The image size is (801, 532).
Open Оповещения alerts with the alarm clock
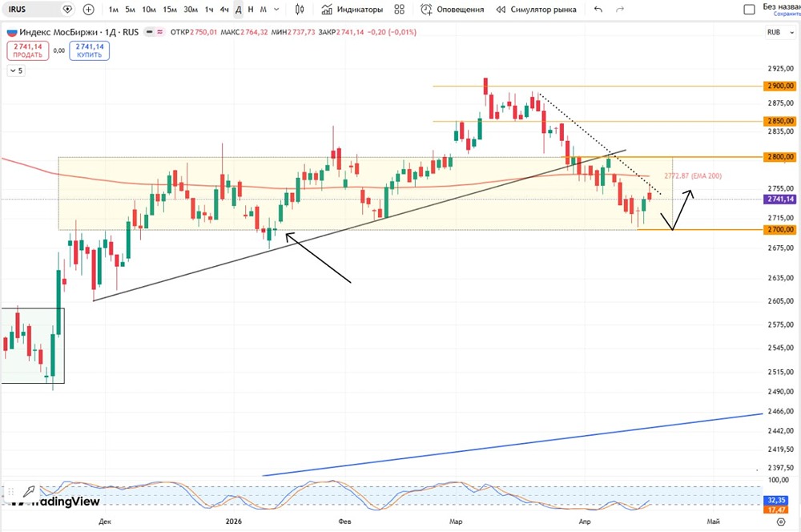click(x=452, y=9)
